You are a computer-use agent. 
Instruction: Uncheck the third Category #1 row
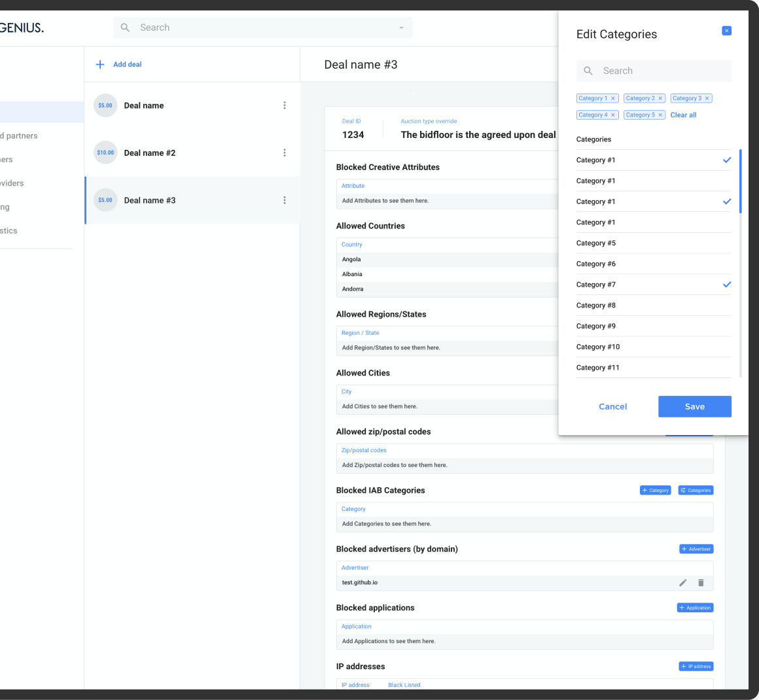(654, 202)
